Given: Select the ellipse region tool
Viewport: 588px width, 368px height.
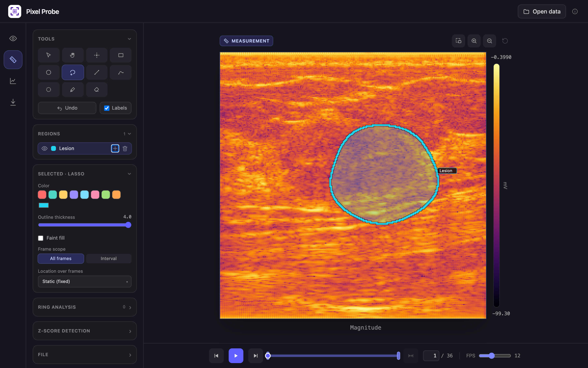Looking at the screenshot, I should pos(49,72).
